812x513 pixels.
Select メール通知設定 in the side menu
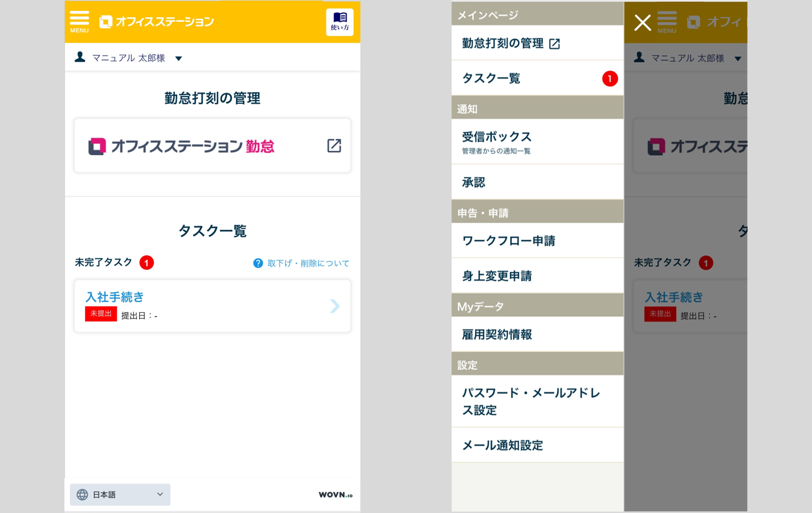coord(537,445)
